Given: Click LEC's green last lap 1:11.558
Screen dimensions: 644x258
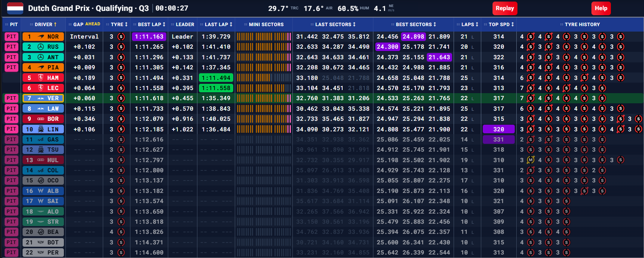Looking at the screenshot, I should tap(216, 88).
